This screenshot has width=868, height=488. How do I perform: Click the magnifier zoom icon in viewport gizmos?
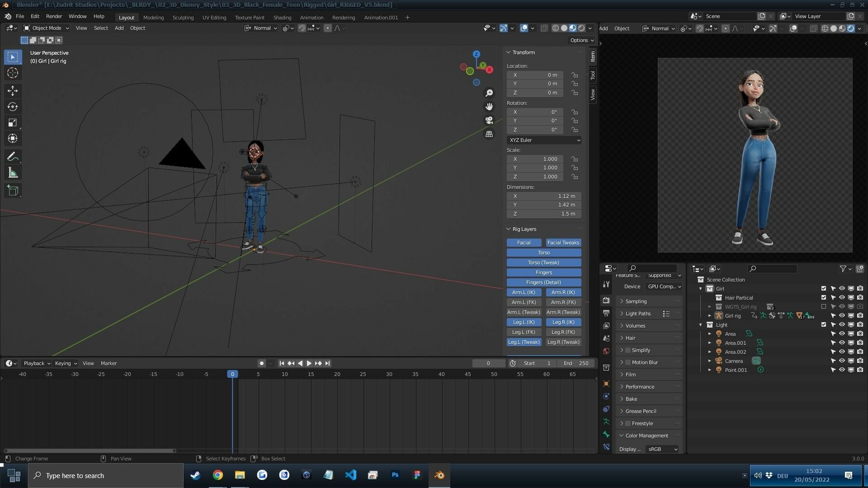click(x=489, y=92)
